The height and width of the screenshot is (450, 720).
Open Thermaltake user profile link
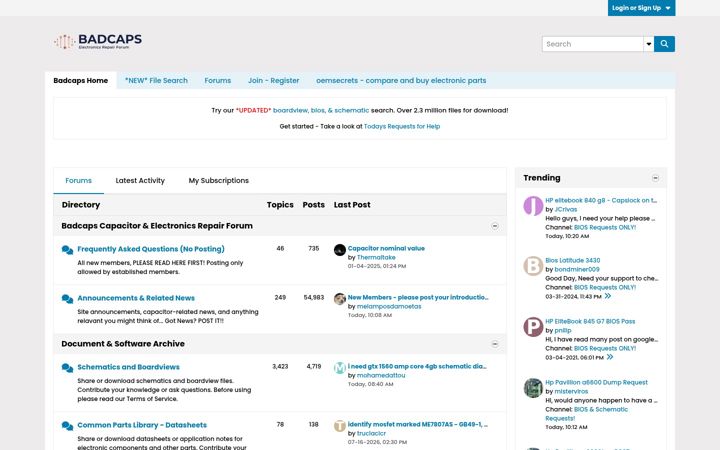(x=376, y=257)
